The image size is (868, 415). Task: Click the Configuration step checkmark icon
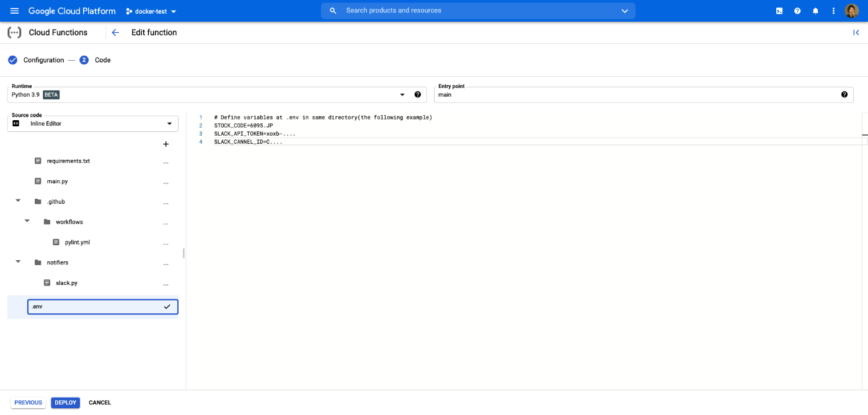[x=12, y=60]
